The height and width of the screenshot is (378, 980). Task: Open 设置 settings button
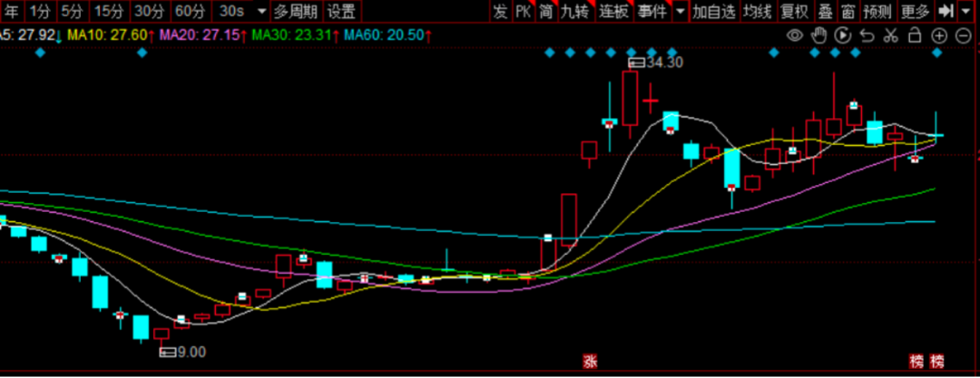pyautogui.click(x=342, y=11)
